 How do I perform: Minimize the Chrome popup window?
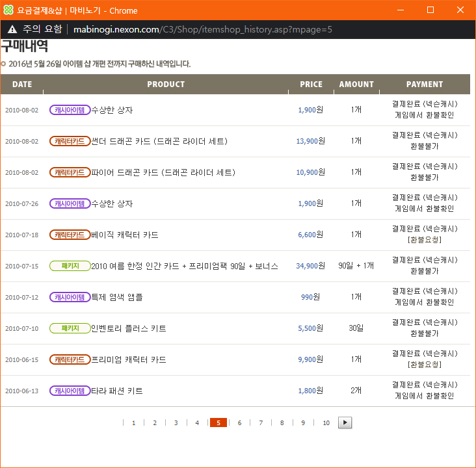[x=401, y=10]
